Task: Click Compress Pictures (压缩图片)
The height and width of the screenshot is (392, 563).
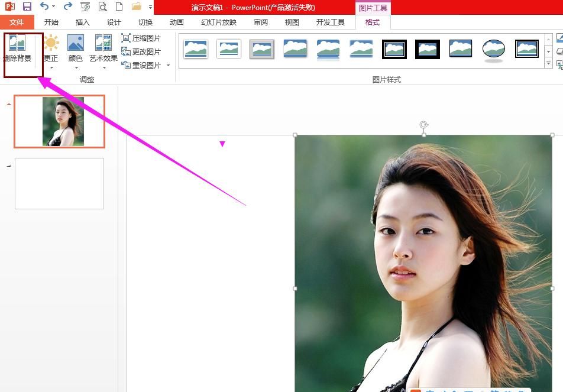Action: [x=141, y=38]
